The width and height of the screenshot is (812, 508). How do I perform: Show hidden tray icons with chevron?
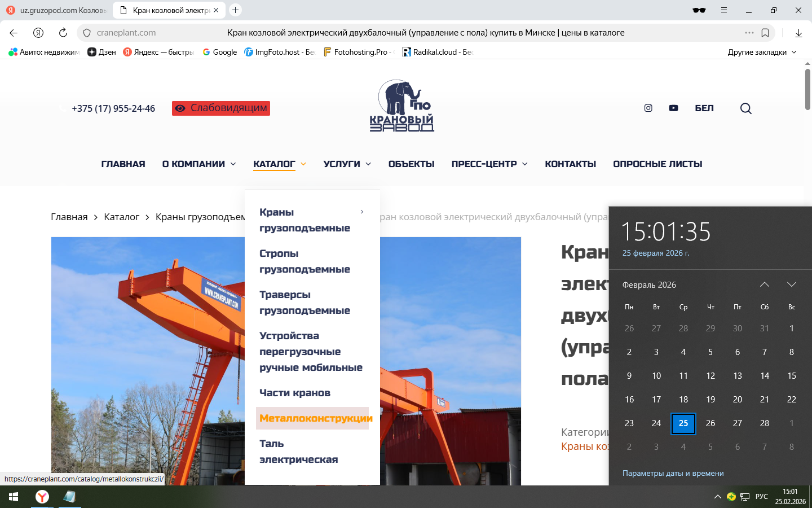pos(718,497)
